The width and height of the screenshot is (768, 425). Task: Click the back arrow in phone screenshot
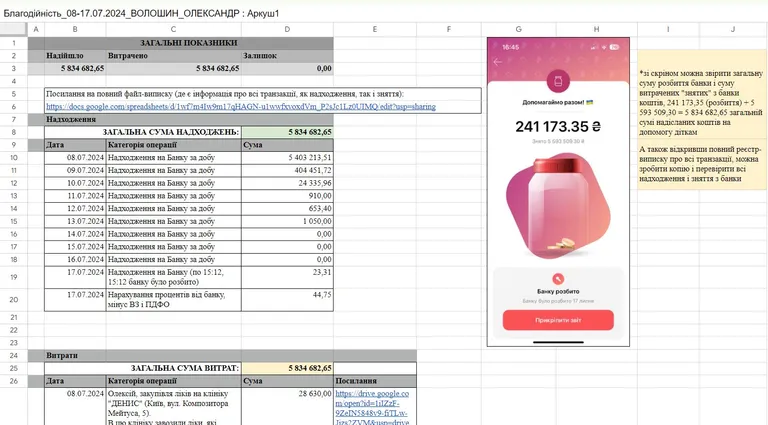498,62
